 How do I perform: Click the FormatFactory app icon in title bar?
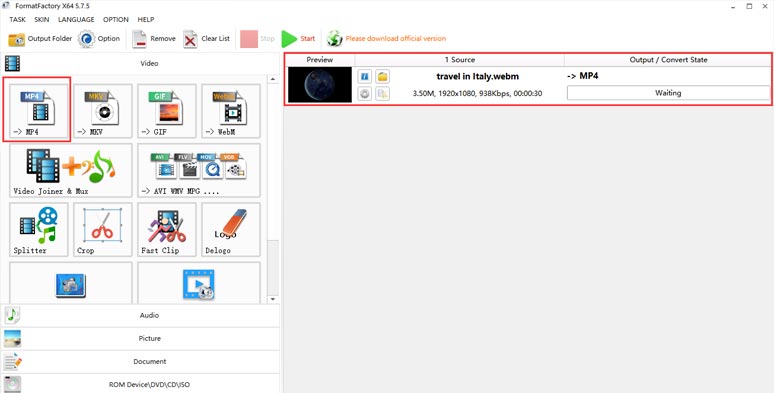click(6, 6)
